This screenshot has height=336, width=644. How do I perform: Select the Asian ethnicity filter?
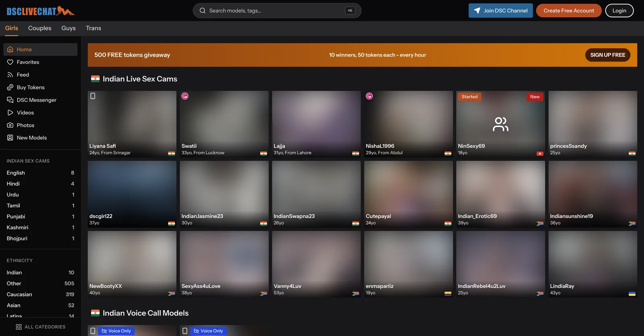pos(41,305)
